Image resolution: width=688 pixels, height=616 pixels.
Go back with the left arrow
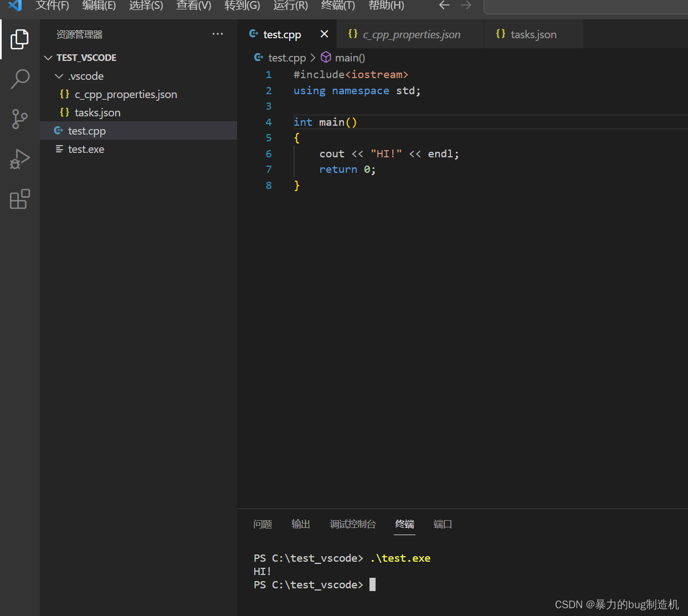coord(444,6)
